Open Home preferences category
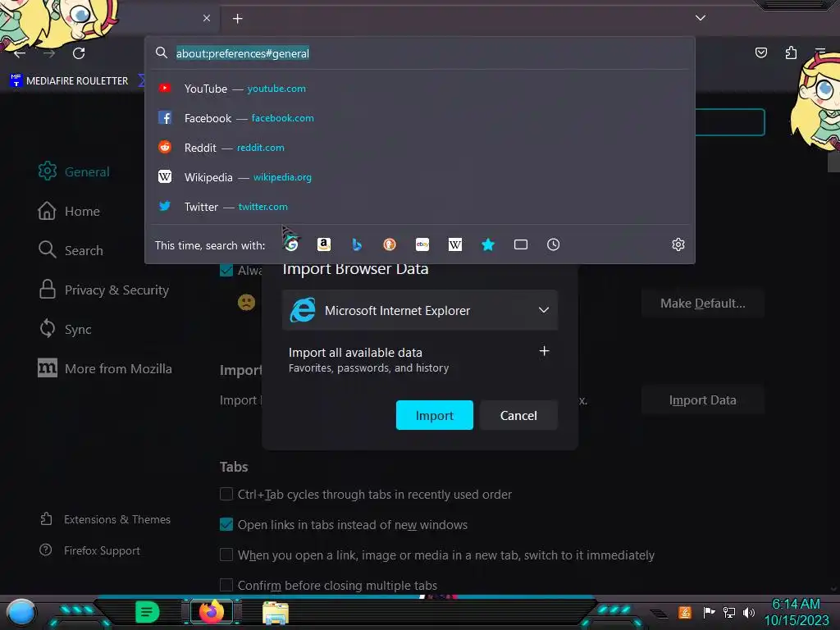This screenshot has height=630, width=840. coord(69,211)
